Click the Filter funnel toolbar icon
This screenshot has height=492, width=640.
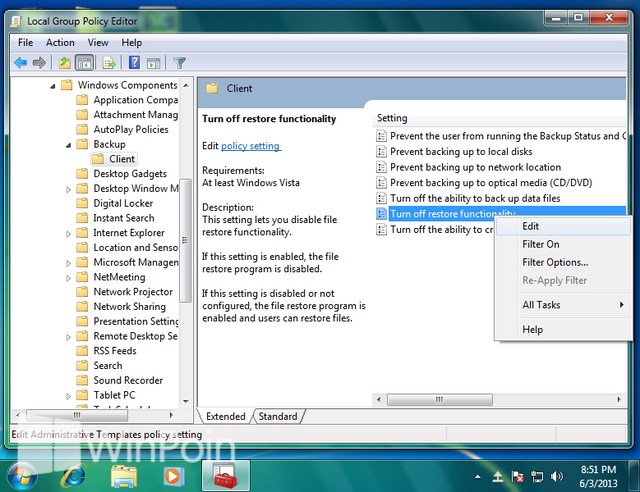[180, 63]
